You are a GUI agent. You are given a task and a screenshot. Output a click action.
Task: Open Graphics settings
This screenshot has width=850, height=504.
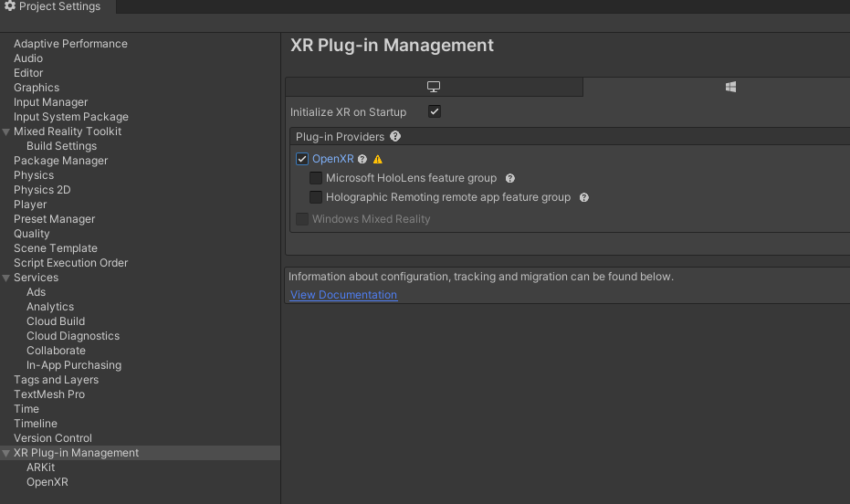tap(37, 88)
